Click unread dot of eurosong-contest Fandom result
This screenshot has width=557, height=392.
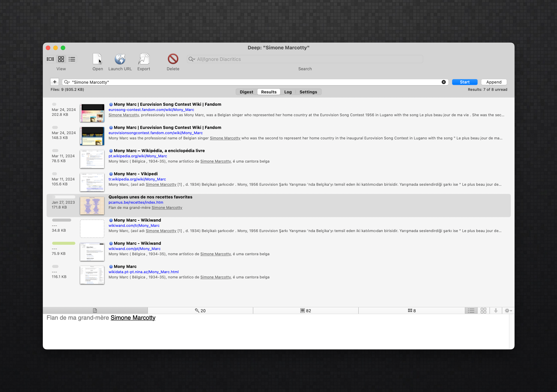click(111, 104)
